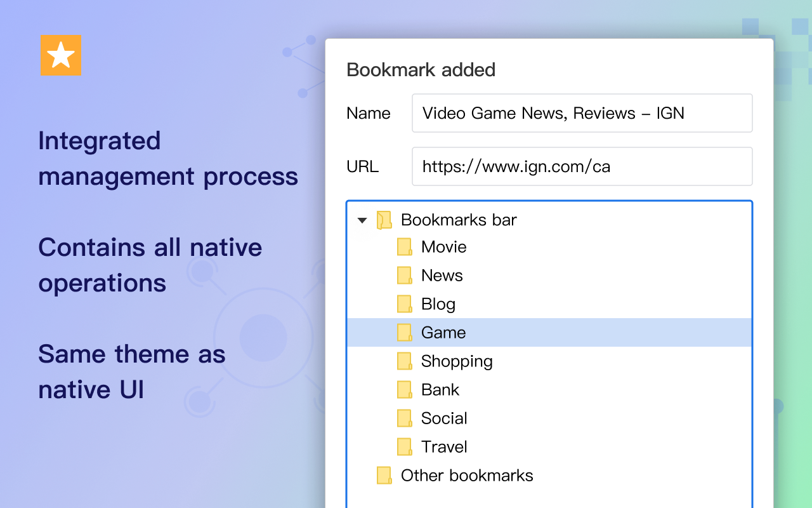Select the highlighted Game folder label

(x=443, y=333)
